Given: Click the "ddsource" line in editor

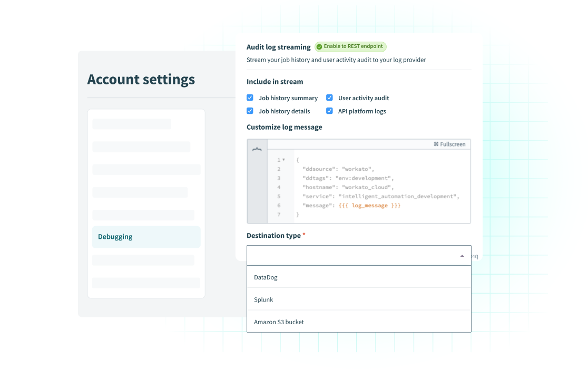Looking at the screenshot, I should pyautogui.click(x=338, y=169).
